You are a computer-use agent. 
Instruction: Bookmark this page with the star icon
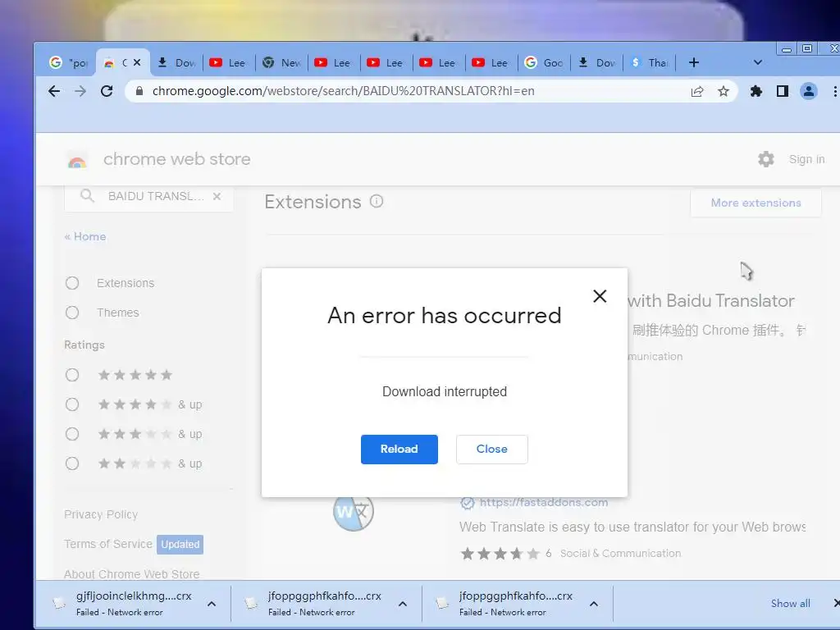[x=724, y=92]
